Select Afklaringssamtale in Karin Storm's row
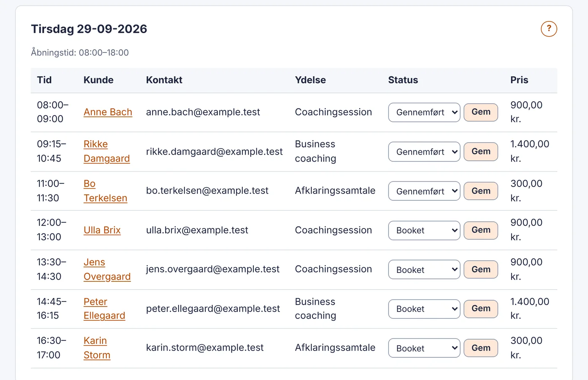Image resolution: width=588 pixels, height=380 pixels. (x=335, y=348)
